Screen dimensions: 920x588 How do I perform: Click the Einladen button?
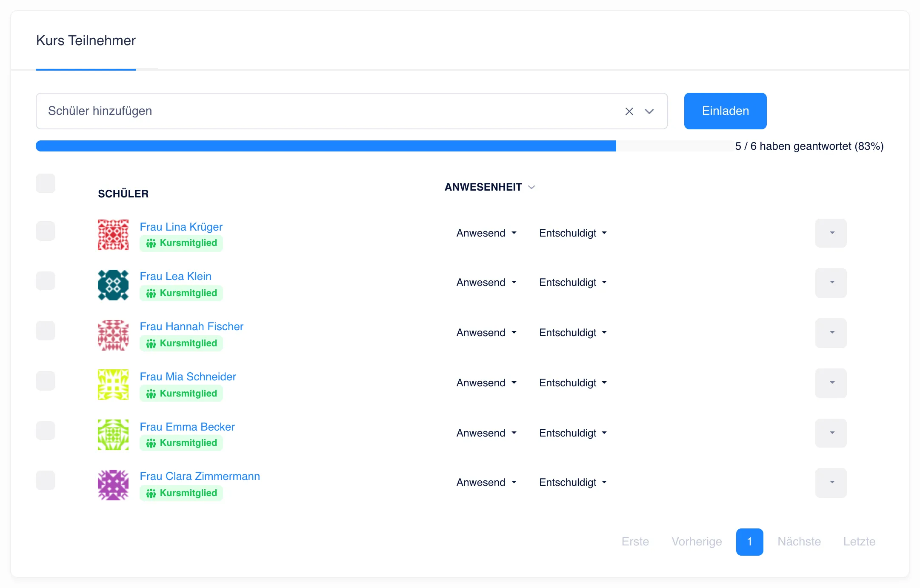click(x=726, y=111)
